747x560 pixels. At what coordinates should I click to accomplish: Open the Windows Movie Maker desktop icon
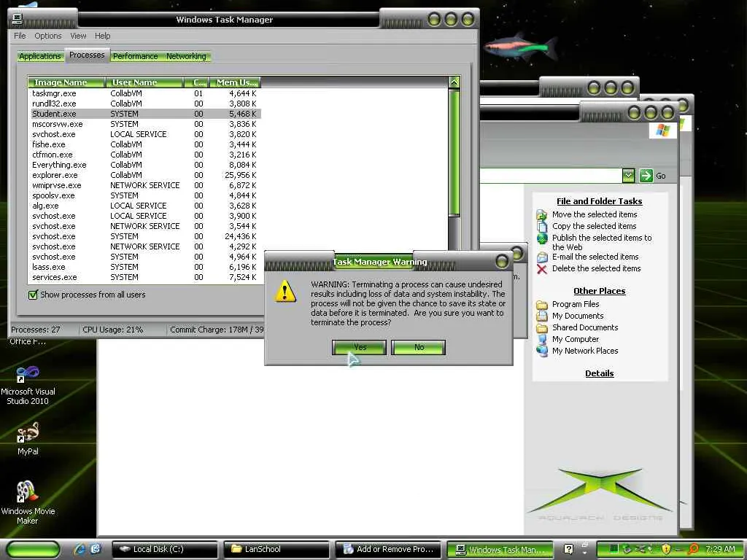(28, 502)
